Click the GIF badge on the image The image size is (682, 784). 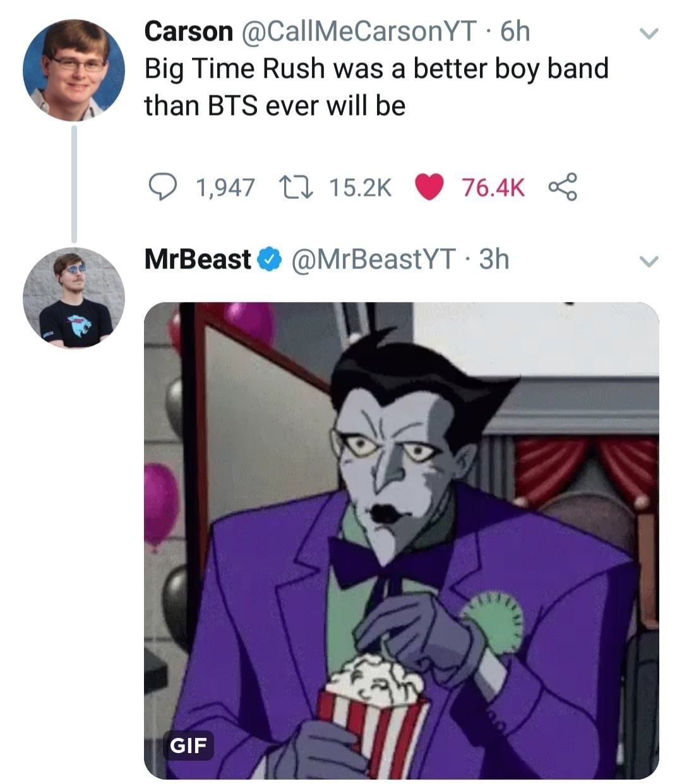(189, 745)
